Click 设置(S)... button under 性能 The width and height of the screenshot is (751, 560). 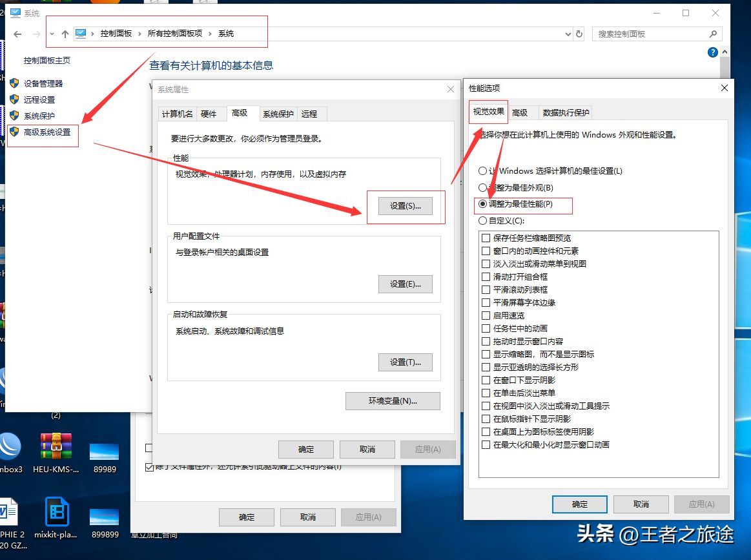(x=405, y=206)
